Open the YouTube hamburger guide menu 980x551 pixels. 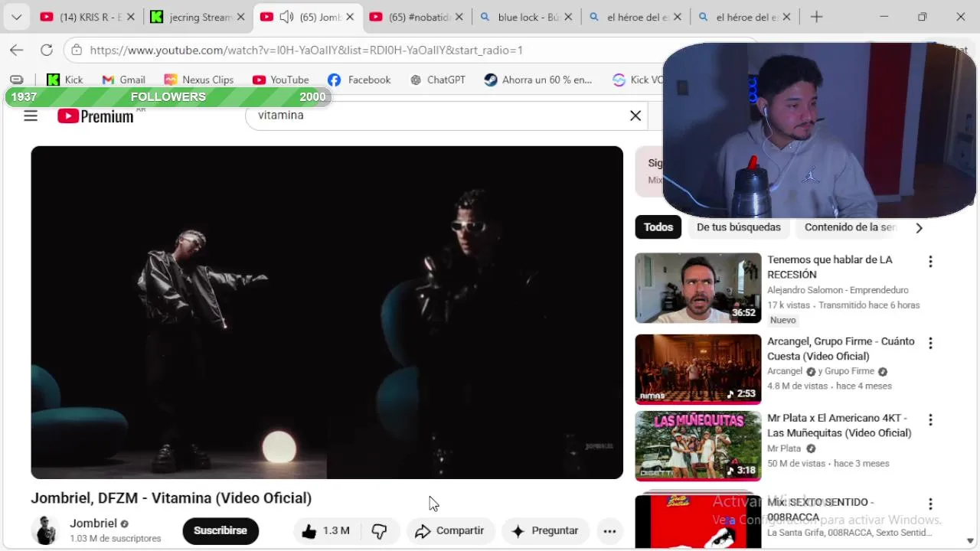[31, 116]
